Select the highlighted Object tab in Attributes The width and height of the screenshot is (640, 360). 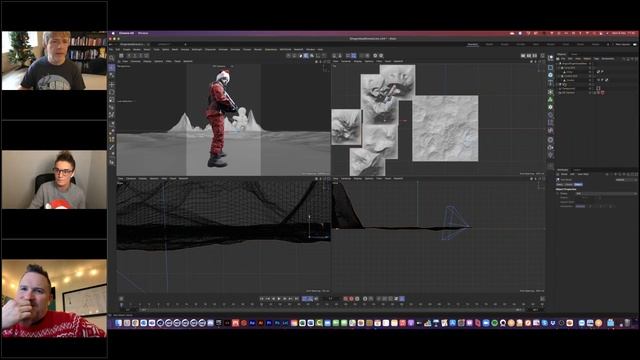pos(578,184)
